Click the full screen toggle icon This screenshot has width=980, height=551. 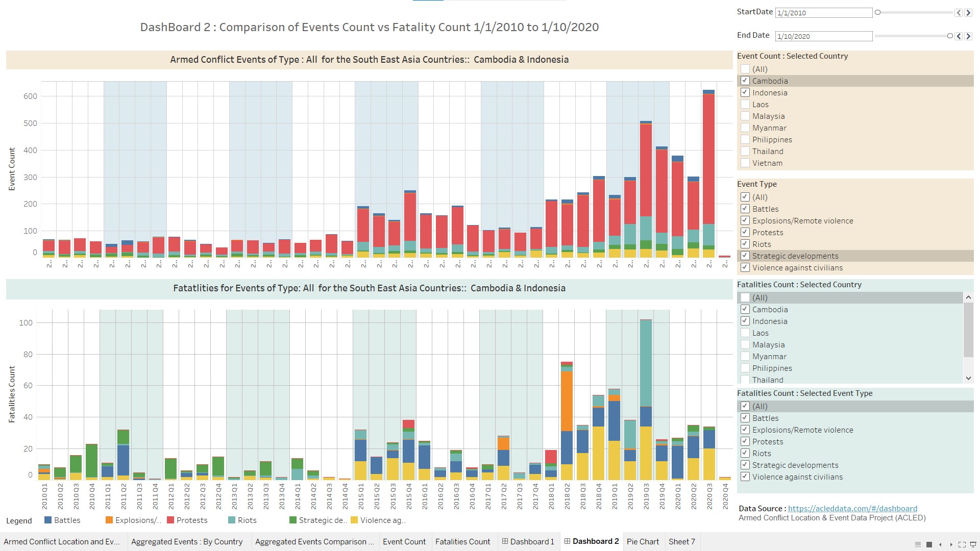[962, 544]
